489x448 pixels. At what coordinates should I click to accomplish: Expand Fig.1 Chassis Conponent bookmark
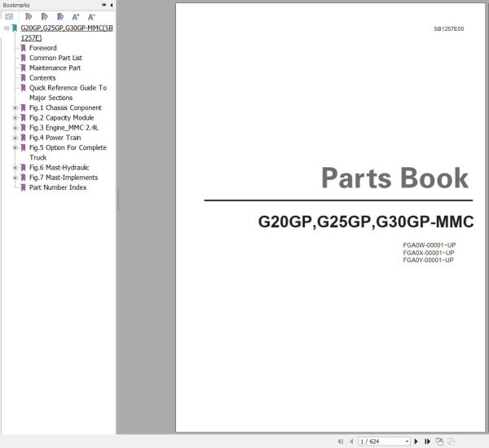(15, 108)
